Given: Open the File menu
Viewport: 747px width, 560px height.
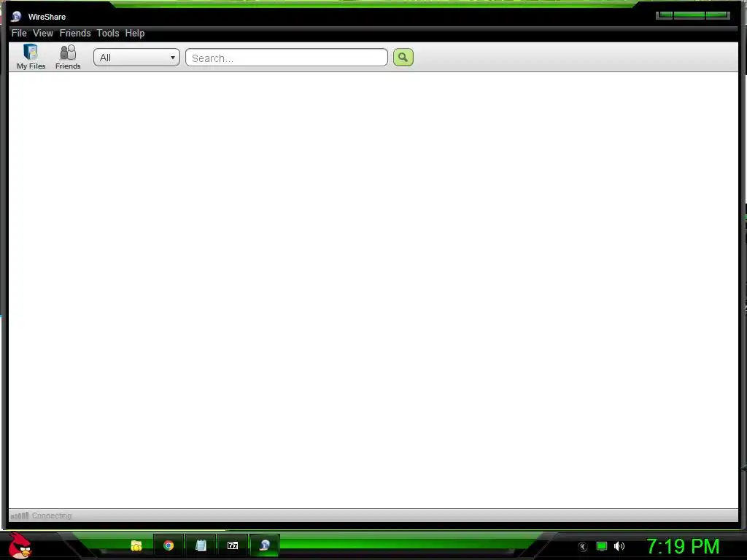Looking at the screenshot, I should click(x=19, y=34).
